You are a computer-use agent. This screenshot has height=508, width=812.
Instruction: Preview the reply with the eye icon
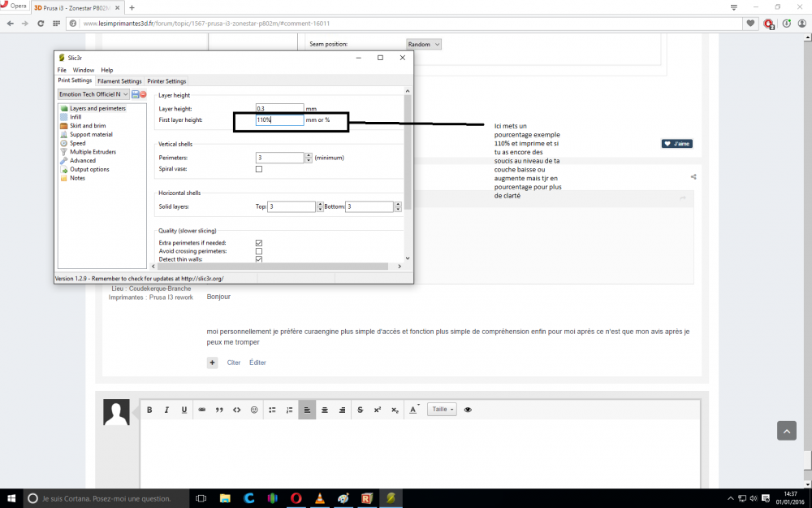[x=469, y=410]
